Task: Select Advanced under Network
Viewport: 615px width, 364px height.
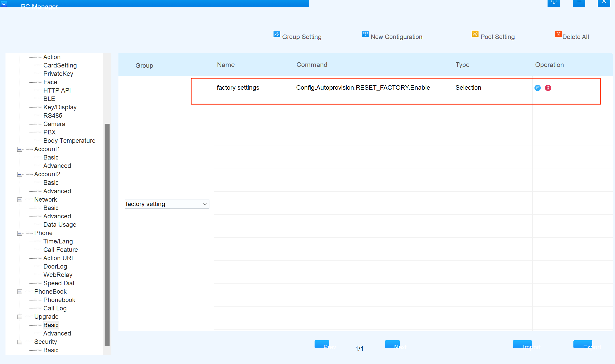Action: pyautogui.click(x=57, y=216)
